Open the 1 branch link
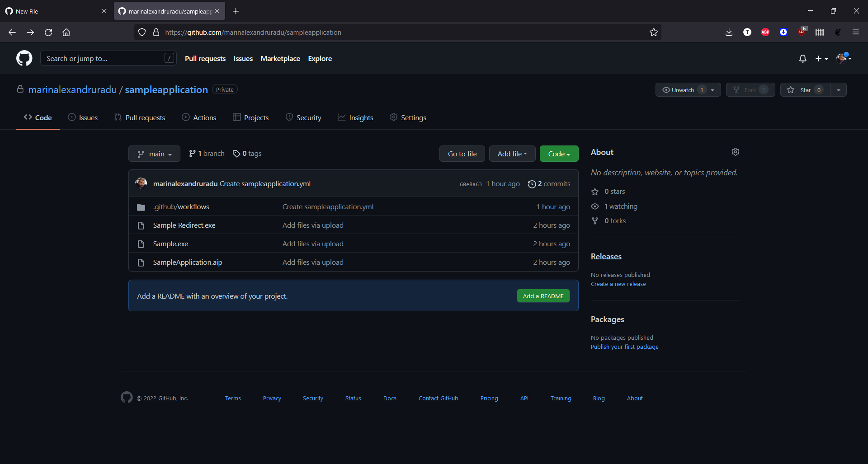Screen dimensions: 868x464 click(x=207, y=154)
